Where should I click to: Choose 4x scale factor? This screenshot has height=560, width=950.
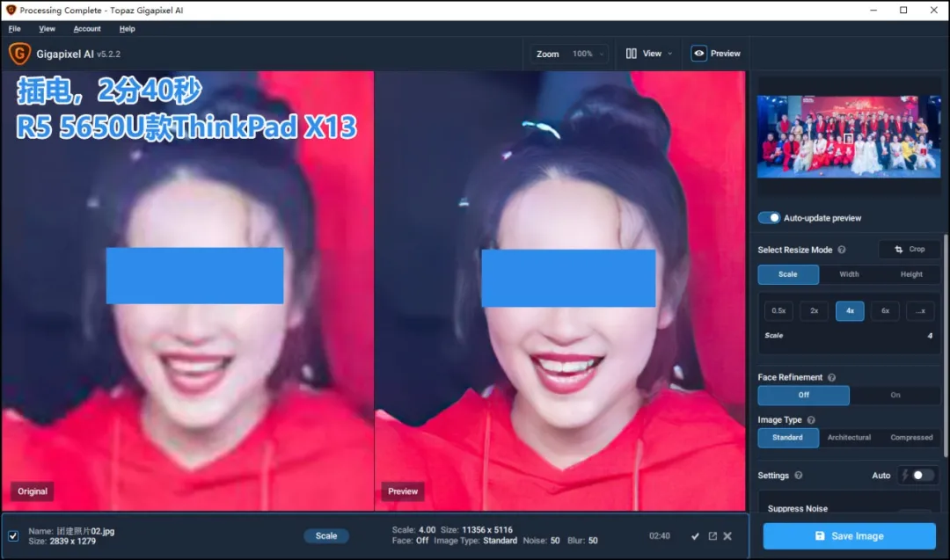coord(850,311)
